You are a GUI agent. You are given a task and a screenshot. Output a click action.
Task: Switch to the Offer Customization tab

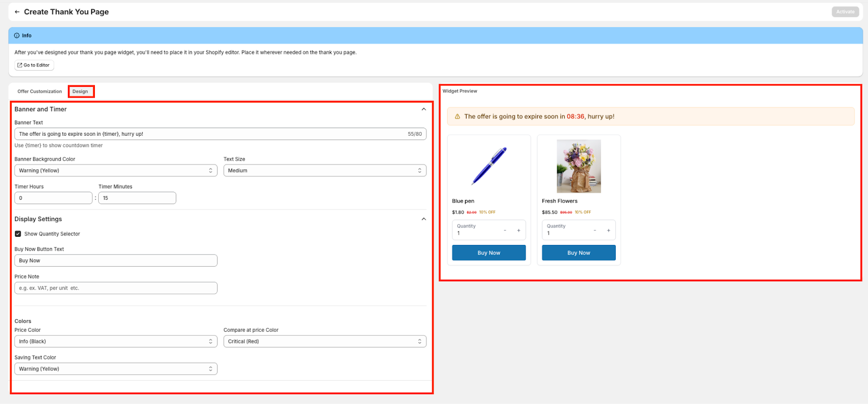point(40,91)
